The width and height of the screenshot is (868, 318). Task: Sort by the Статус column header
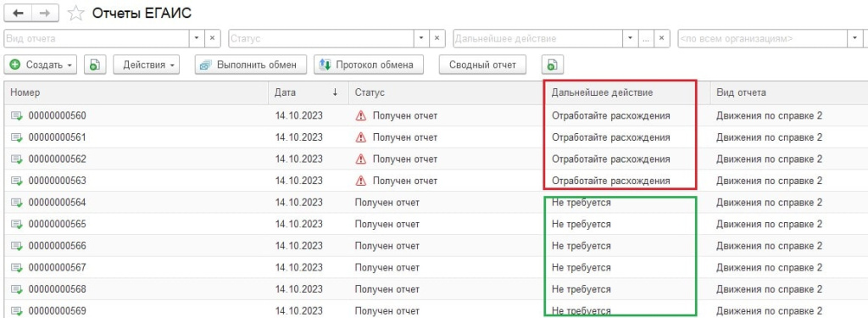[x=446, y=92]
